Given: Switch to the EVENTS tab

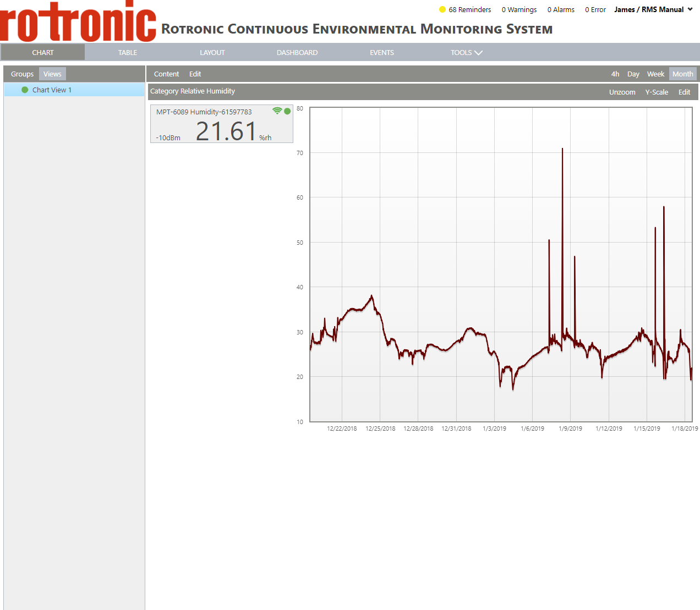Looking at the screenshot, I should (382, 53).
